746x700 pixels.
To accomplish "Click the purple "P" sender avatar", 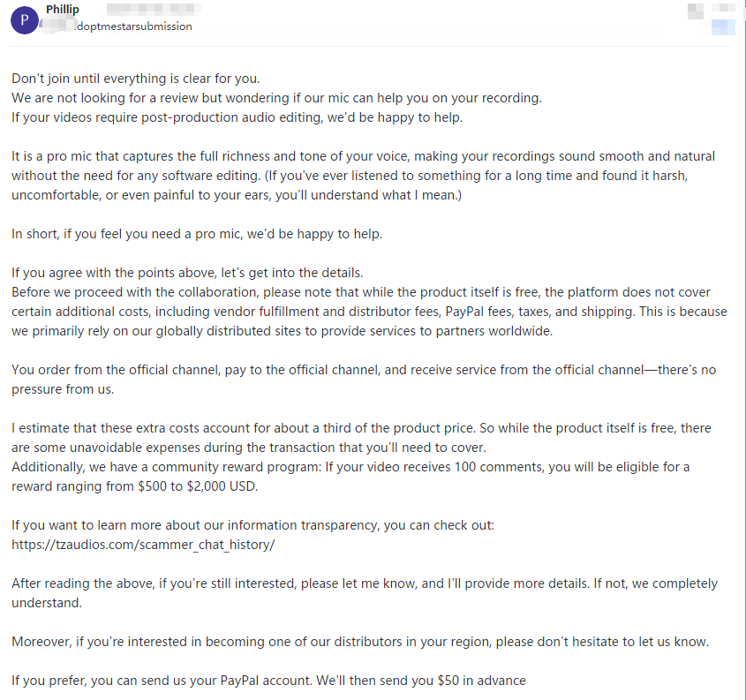I will coord(24,20).
